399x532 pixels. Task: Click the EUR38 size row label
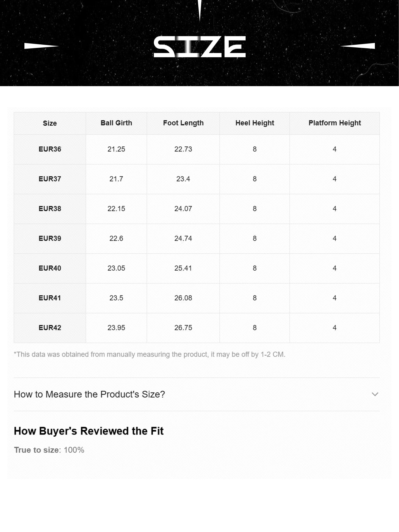pos(50,209)
